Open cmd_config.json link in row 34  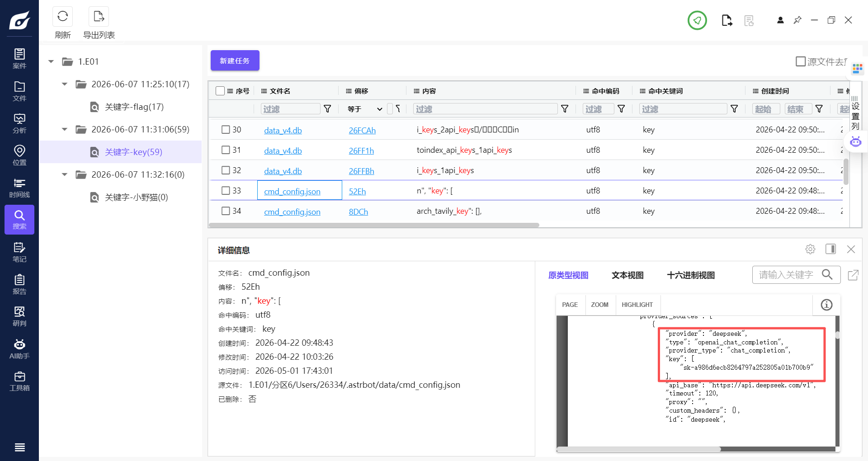[x=292, y=212]
